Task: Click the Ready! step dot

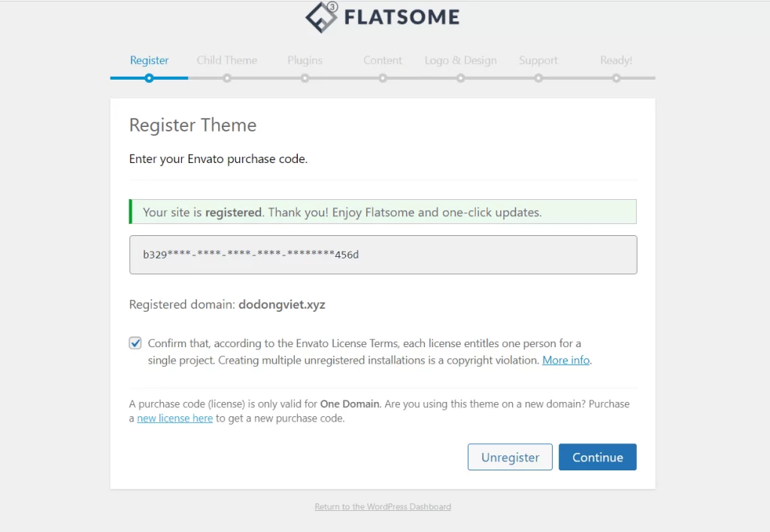Action: coord(616,77)
